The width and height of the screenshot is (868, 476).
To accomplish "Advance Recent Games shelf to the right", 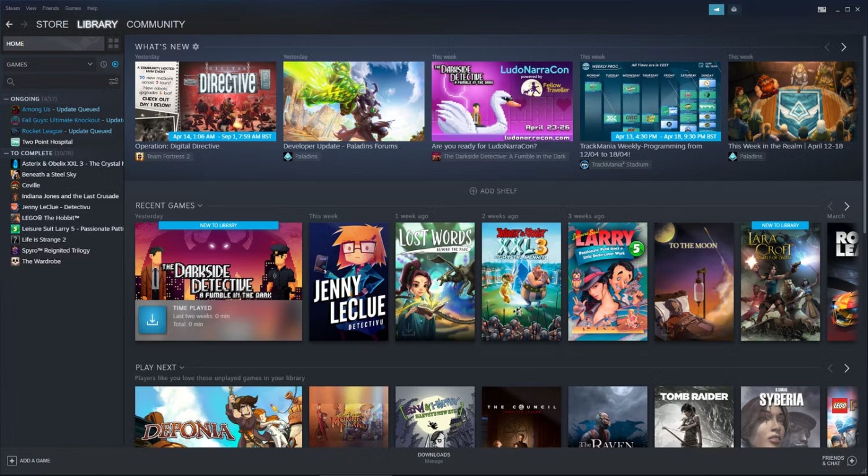I will click(847, 206).
